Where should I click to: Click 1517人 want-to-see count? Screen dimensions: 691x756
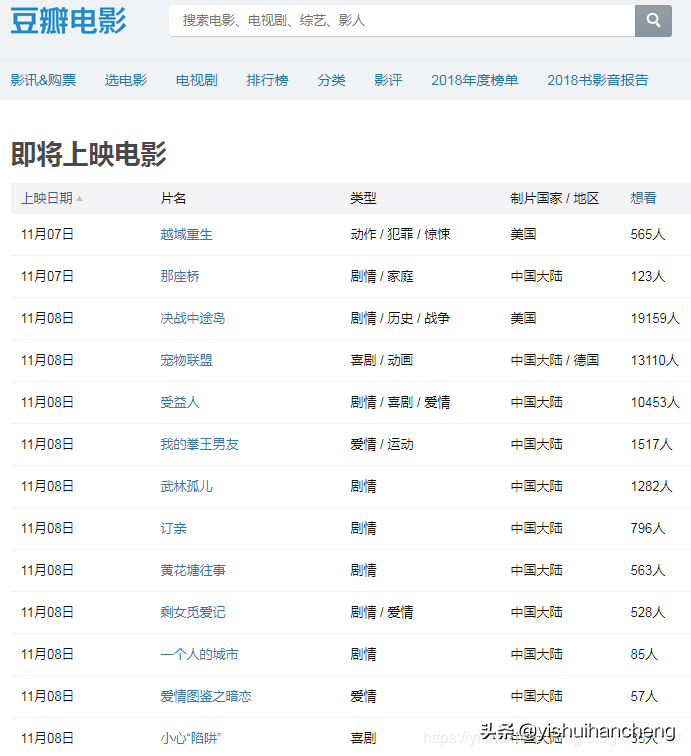tap(651, 444)
